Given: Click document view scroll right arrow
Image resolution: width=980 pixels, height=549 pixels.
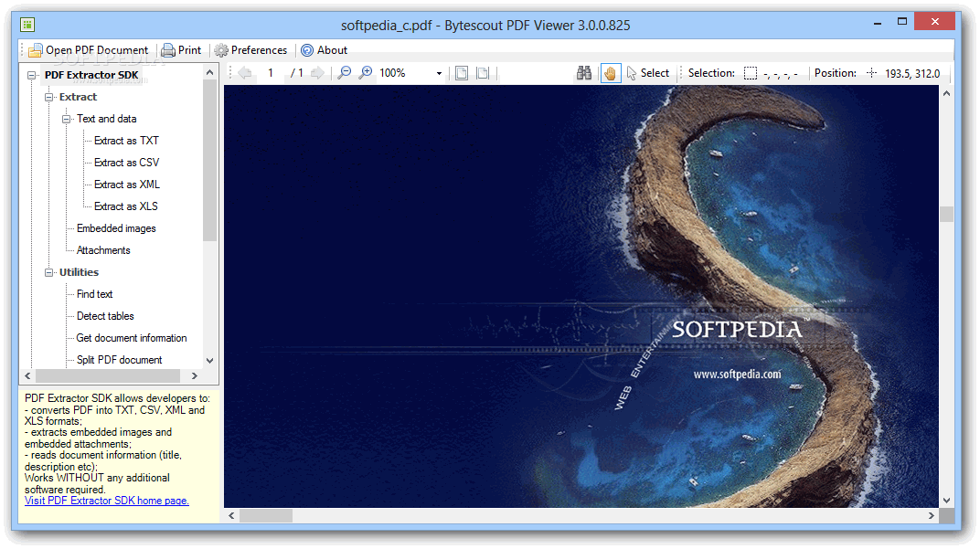Looking at the screenshot, I should tap(932, 516).
